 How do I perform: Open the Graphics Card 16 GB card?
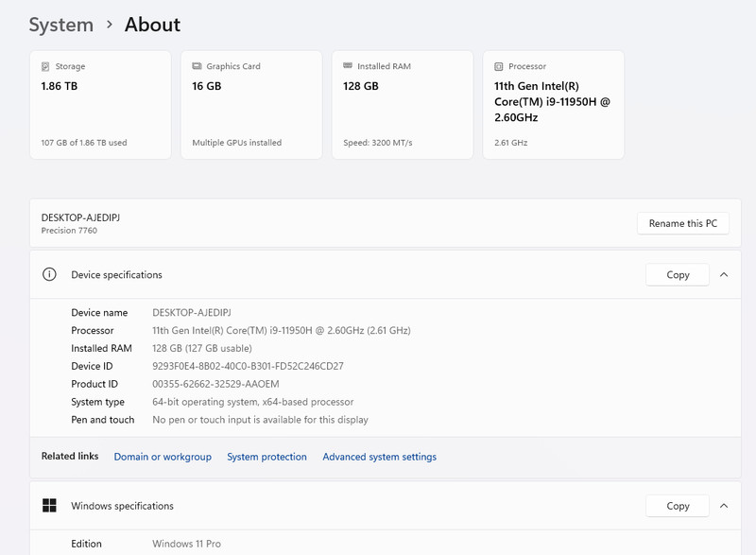pyautogui.click(x=251, y=105)
